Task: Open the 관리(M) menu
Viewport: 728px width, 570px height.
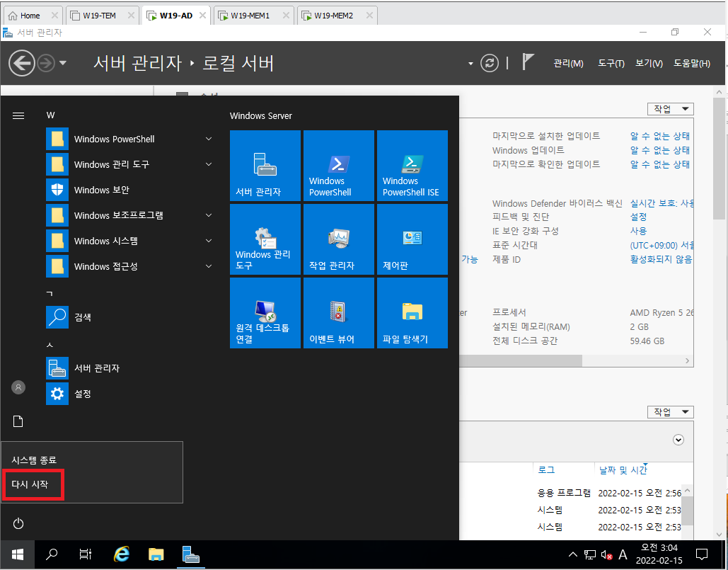Action: click(x=568, y=64)
